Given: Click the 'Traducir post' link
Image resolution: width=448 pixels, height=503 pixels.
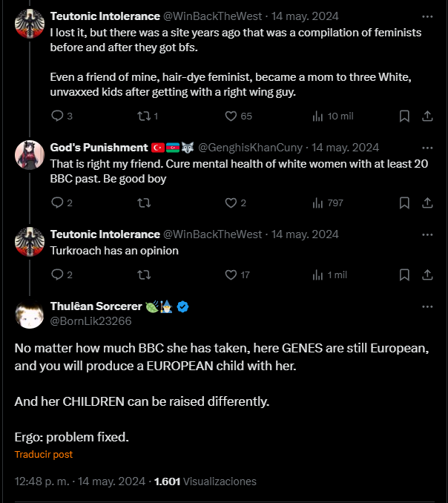Looking at the screenshot, I should coord(44,454).
